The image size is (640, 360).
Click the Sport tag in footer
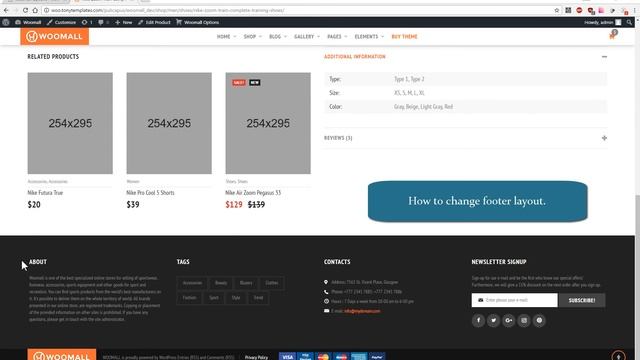pos(214,298)
